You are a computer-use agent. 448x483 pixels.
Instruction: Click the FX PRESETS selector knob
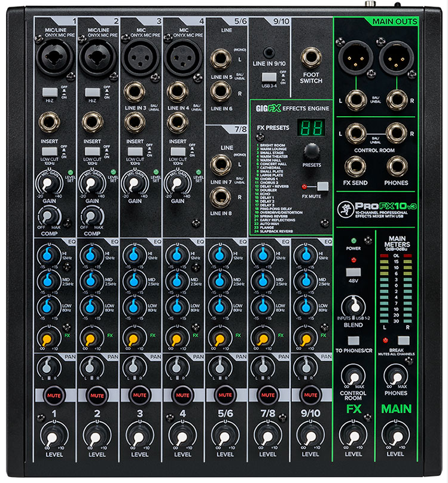point(312,151)
